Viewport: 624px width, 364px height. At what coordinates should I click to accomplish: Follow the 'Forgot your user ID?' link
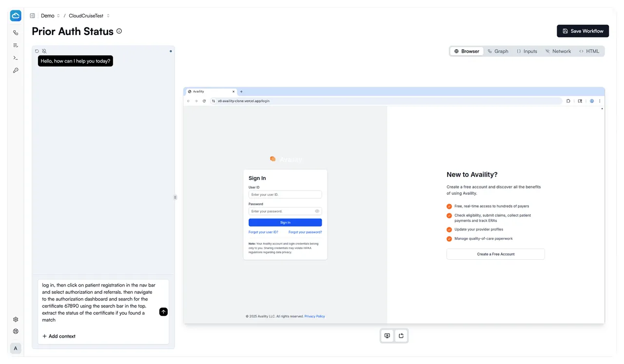tap(263, 232)
